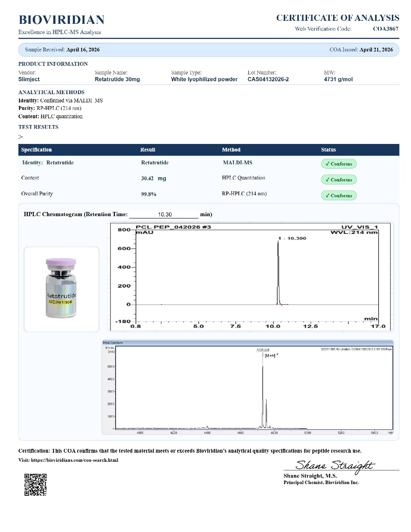Select sample name Retatrutide 30mg

tap(117, 79)
